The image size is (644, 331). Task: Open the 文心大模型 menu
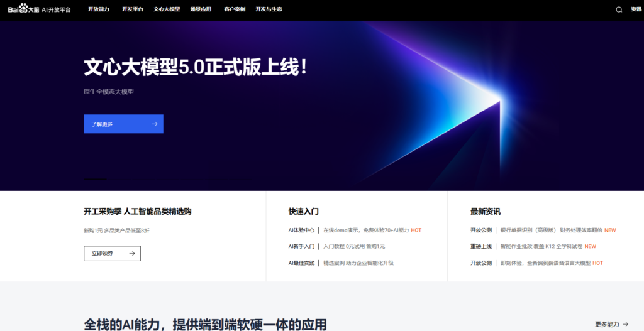click(x=167, y=9)
